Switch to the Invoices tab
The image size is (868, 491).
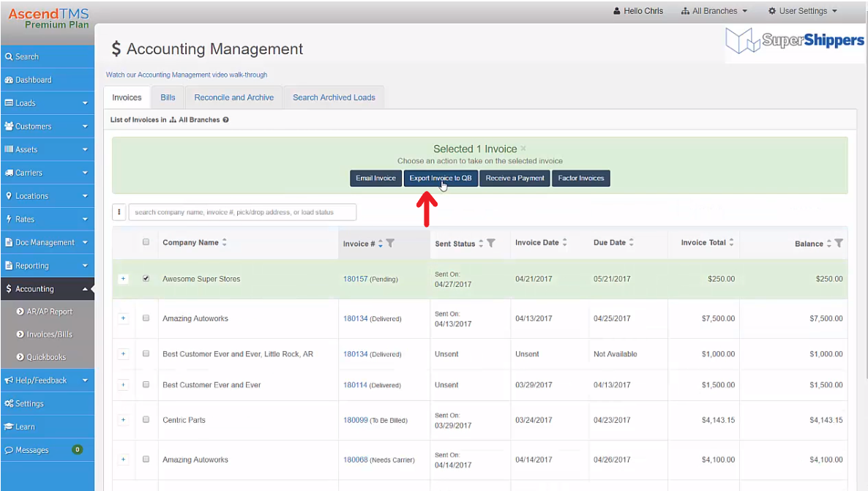[127, 97]
